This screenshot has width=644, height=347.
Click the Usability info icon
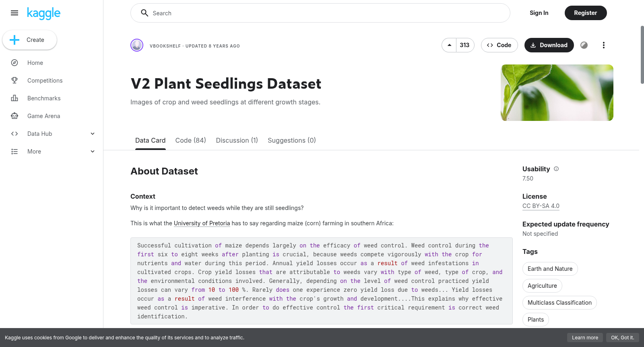[x=556, y=169]
